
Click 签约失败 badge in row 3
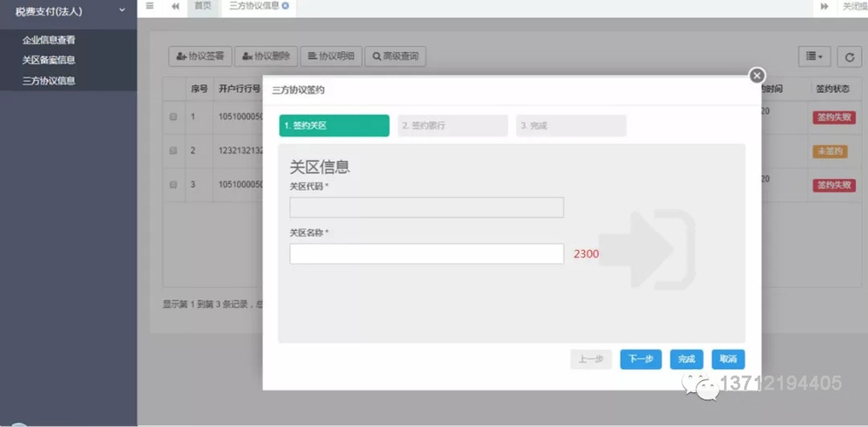[x=834, y=185]
